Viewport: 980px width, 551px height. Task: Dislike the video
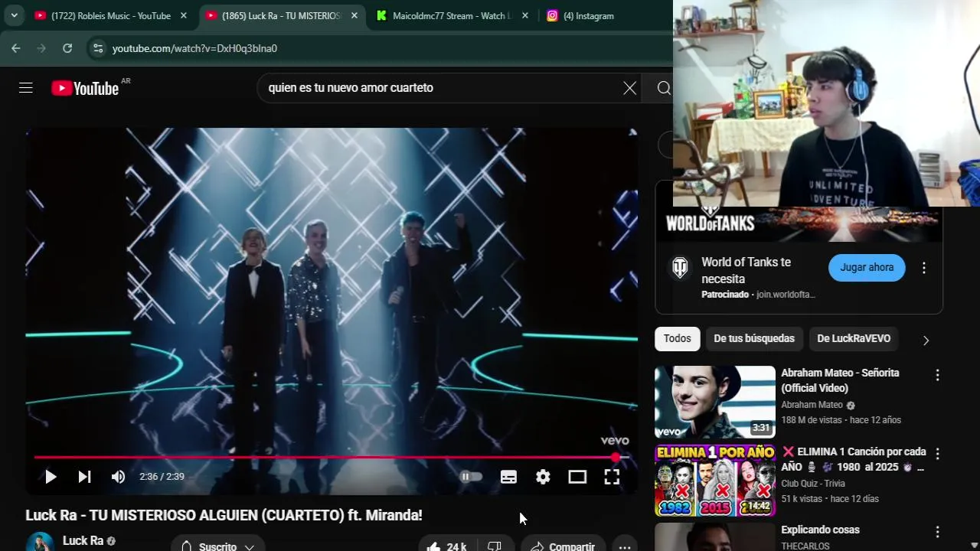click(x=495, y=546)
